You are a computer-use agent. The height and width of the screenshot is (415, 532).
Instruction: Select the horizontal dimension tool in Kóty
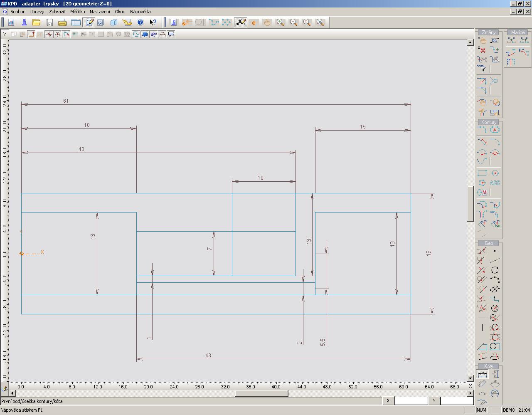(x=482, y=374)
